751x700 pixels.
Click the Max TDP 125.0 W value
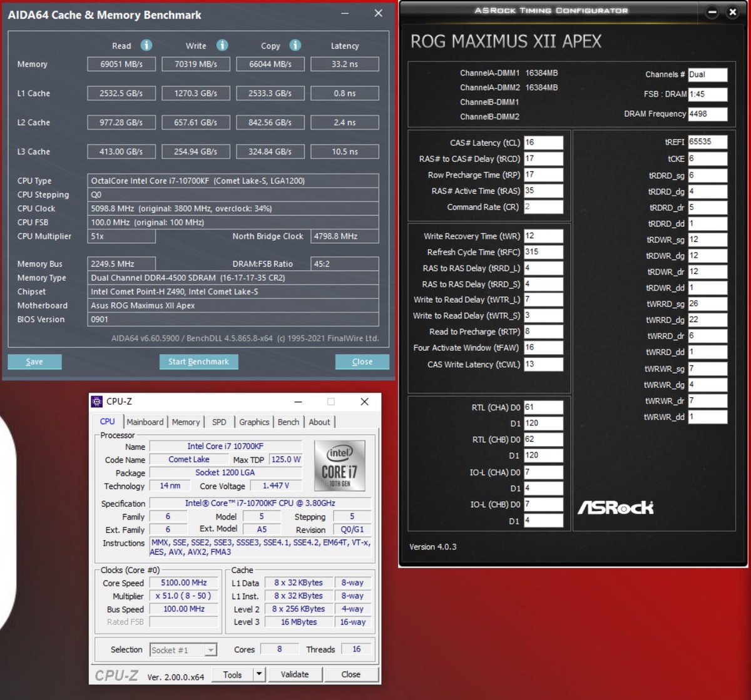pyautogui.click(x=286, y=459)
